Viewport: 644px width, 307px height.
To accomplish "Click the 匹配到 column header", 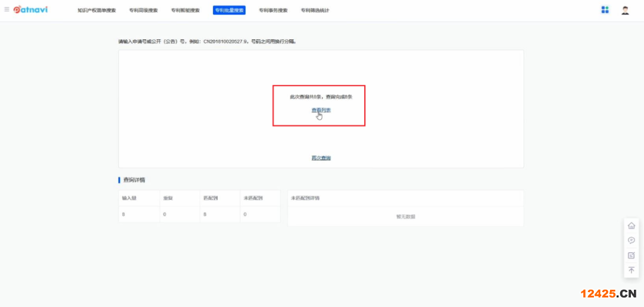I will point(210,198).
